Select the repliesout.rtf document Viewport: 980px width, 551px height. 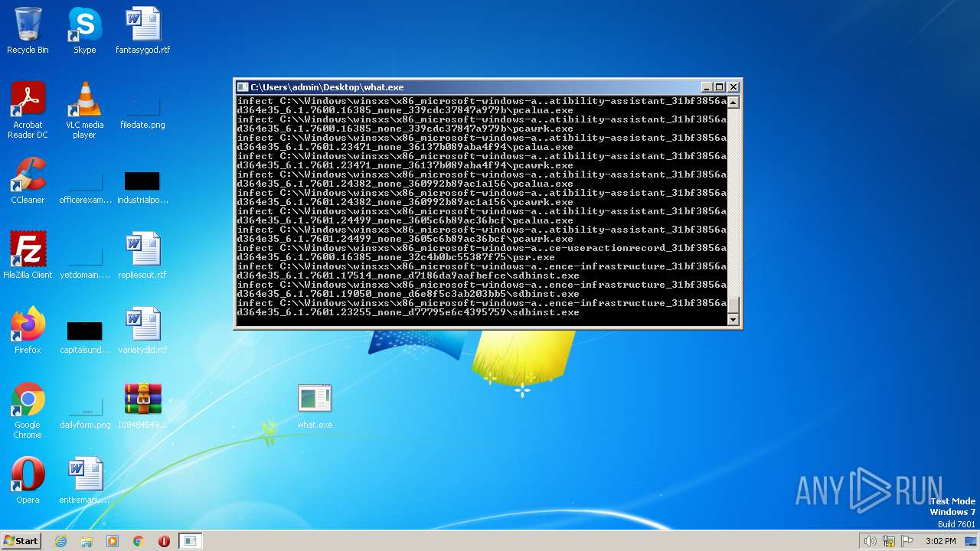142,256
